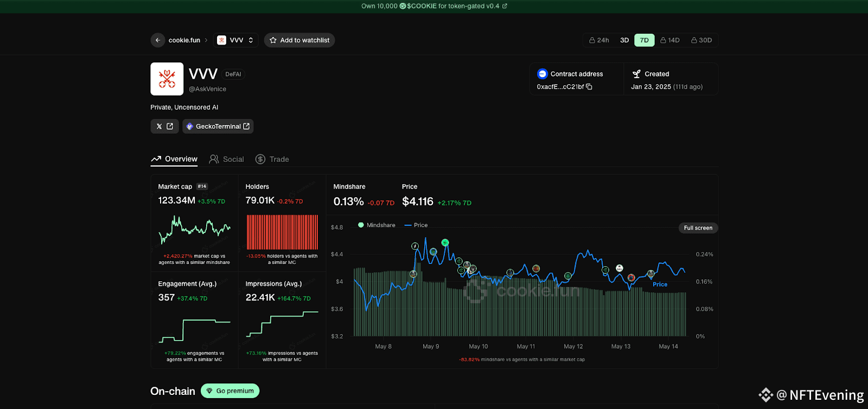Click Add to watchlist button
The height and width of the screenshot is (409, 868).
(x=299, y=40)
